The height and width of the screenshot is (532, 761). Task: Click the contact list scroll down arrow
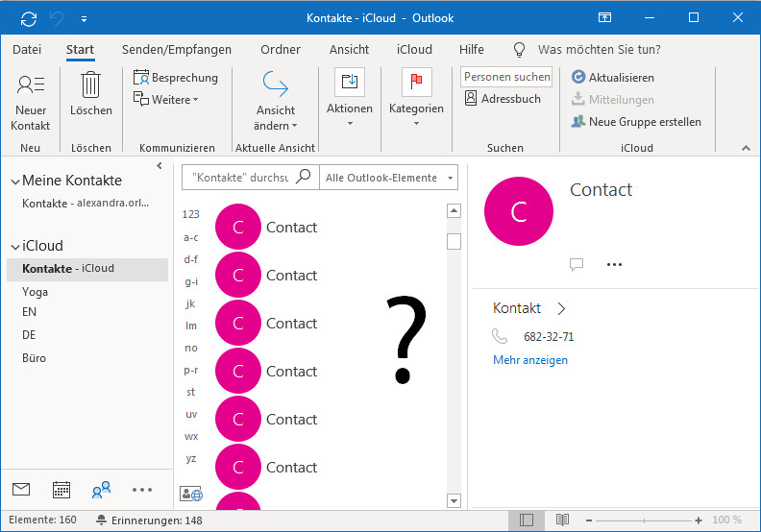click(454, 500)
